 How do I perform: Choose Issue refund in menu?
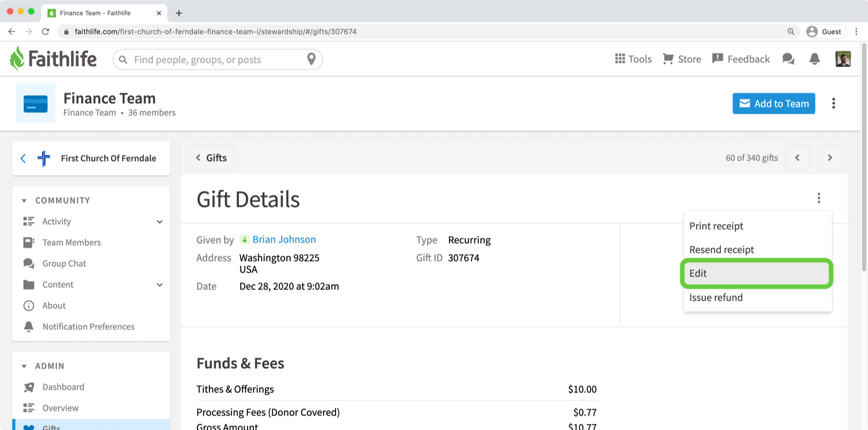758,297
